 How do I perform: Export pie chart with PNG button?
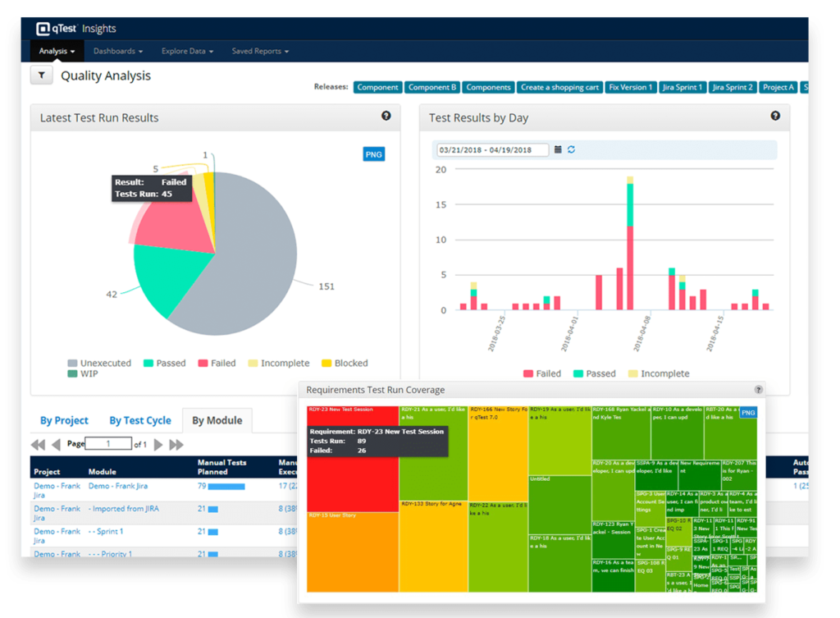(373, 154)
